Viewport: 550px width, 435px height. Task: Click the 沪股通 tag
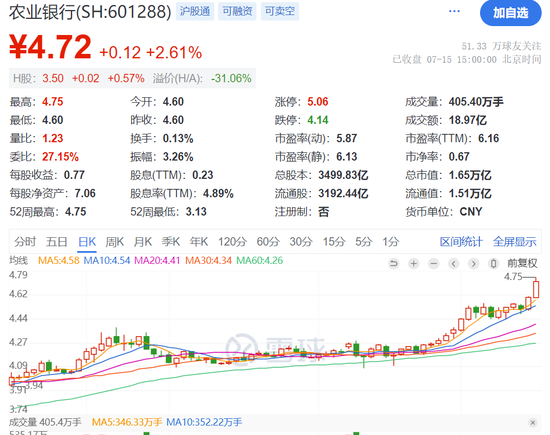[195, 11]
